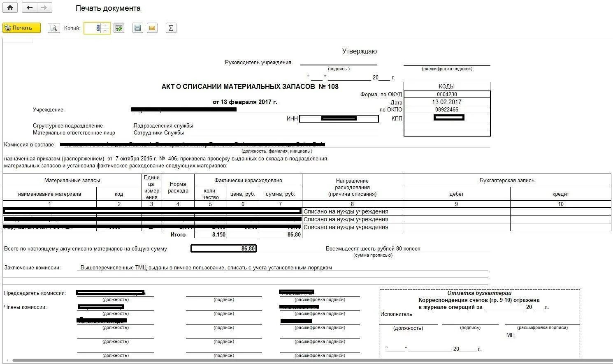Click the Бухгалтерская запись header cell

click(507, 180)
